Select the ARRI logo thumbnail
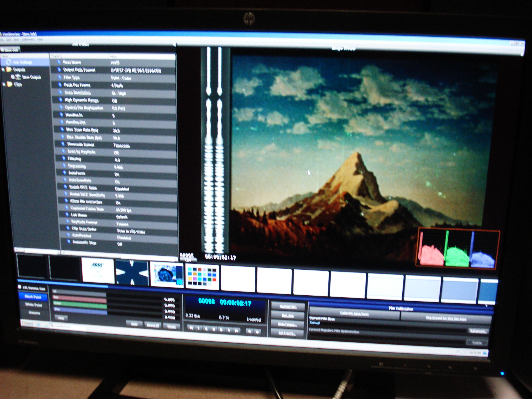Viewport: 532px width, 399px height. (98, 271)
